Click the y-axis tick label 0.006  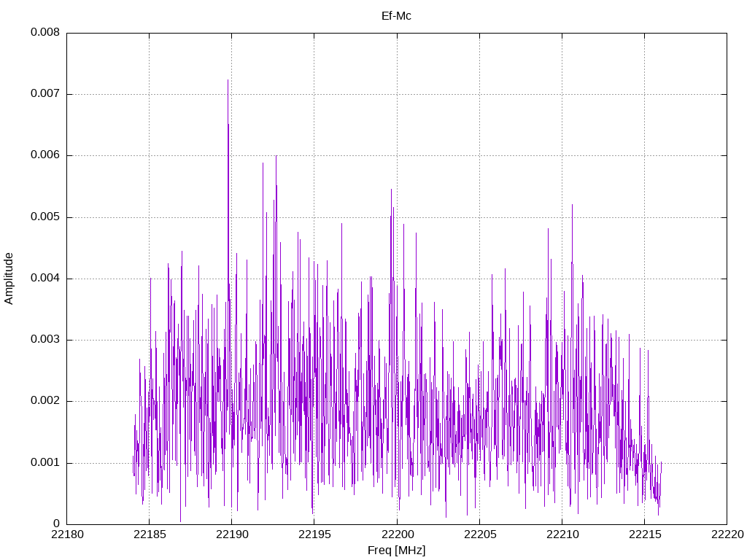45,155
